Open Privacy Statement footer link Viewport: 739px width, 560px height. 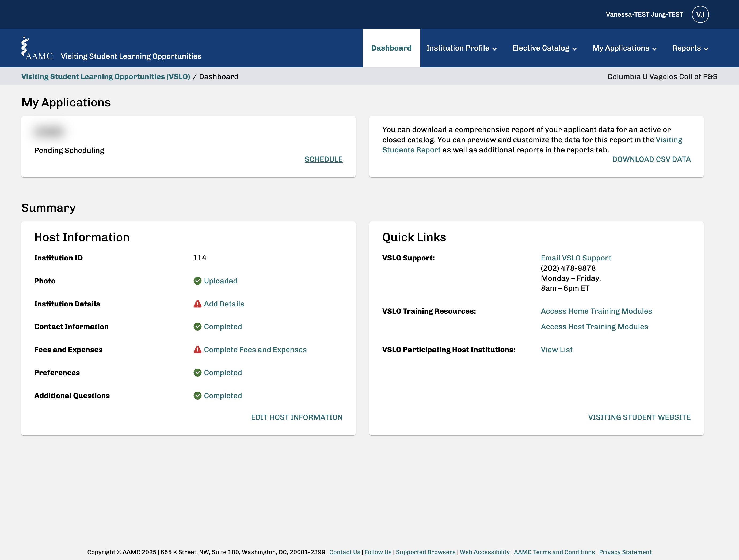click(625, 552)
